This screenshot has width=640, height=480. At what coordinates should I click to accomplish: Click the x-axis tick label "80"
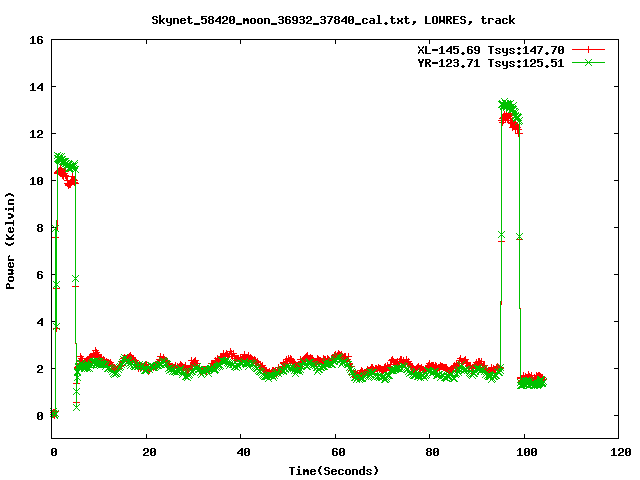pyautogui.click(x=432, y=452)
